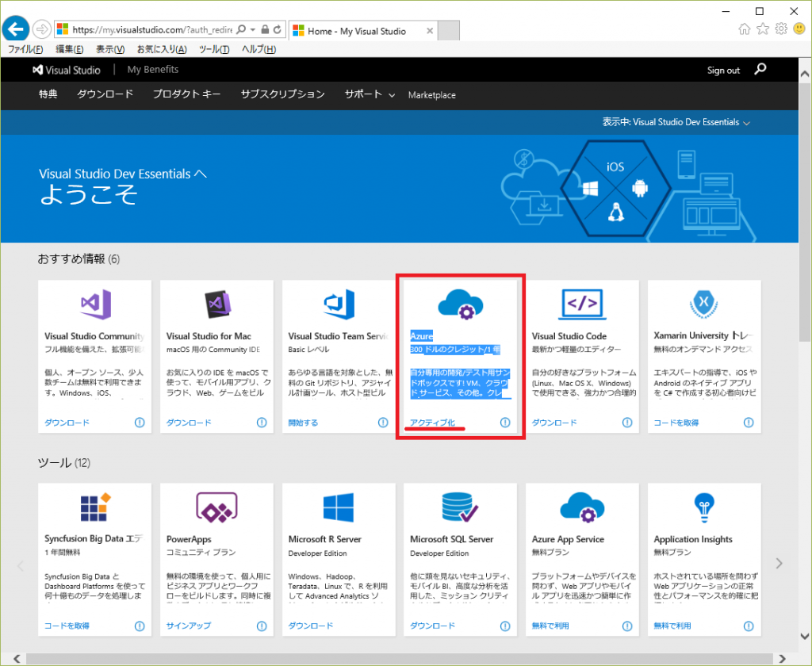Screen dimensions: 812x666
Task: Click the horizontal scrollbar right arrow
Action: pos(781,659)
